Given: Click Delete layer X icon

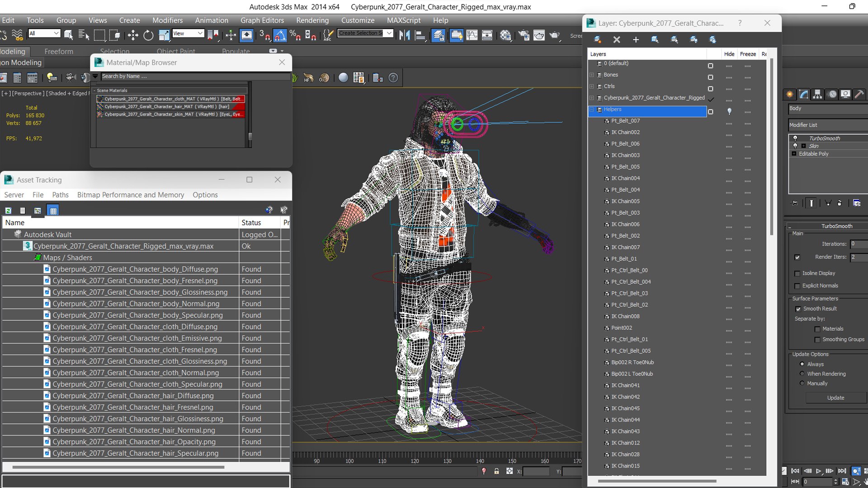Looking at the screenshot, I should pos(617,40).
